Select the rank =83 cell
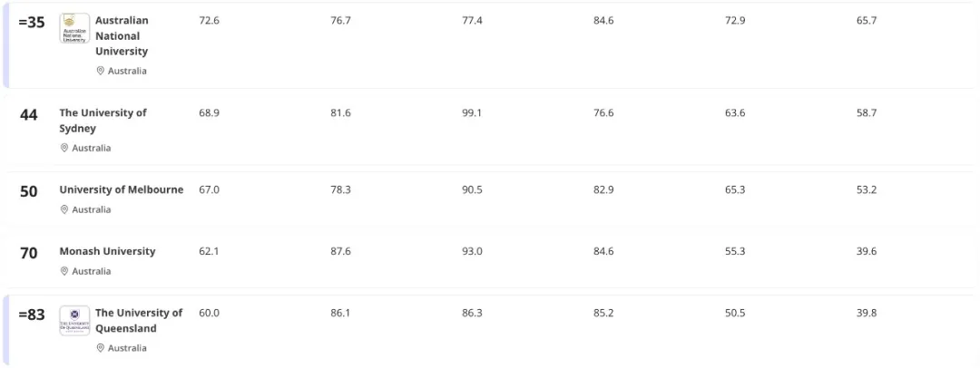The image size is (980, 368). [32, 315]
